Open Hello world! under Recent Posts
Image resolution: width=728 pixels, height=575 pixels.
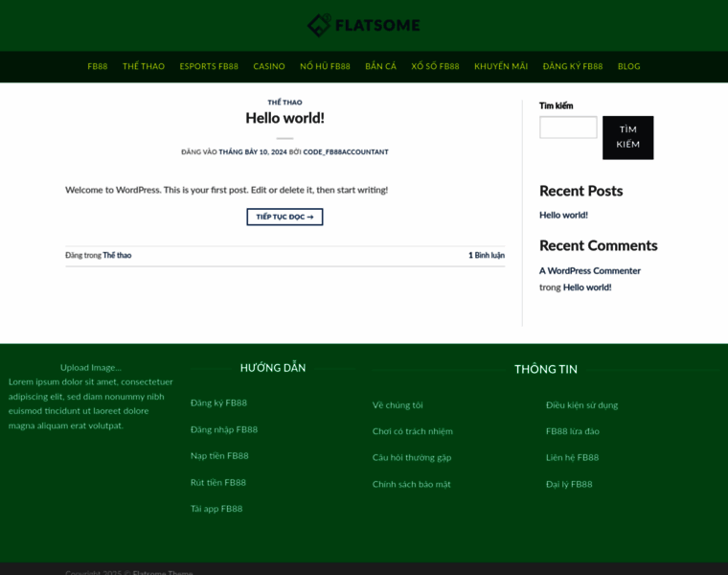(x=563, y=215)
